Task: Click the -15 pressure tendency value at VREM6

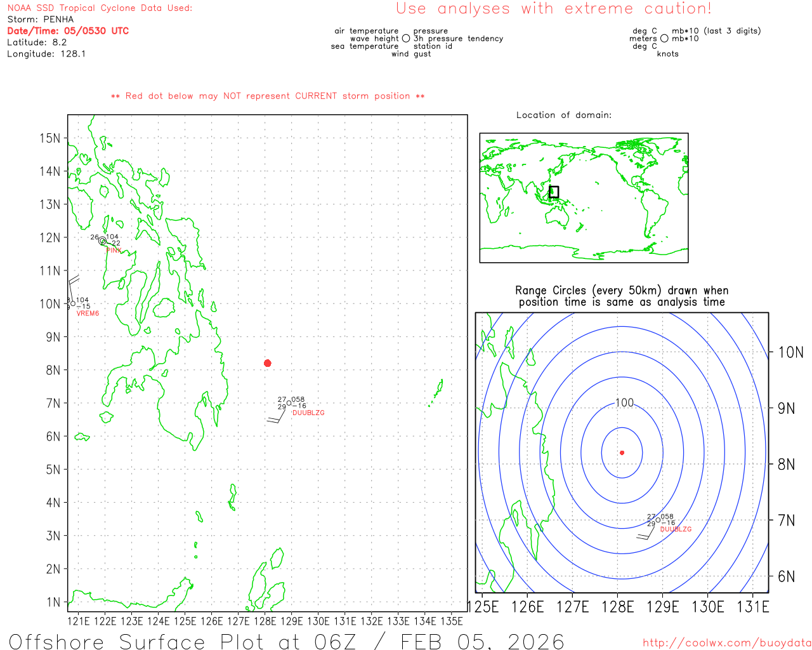Action: tap(84, 306)
